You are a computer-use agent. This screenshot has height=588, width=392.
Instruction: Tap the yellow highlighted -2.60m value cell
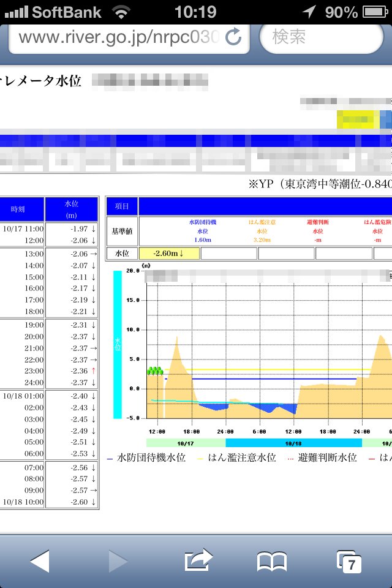click(169, 254)
